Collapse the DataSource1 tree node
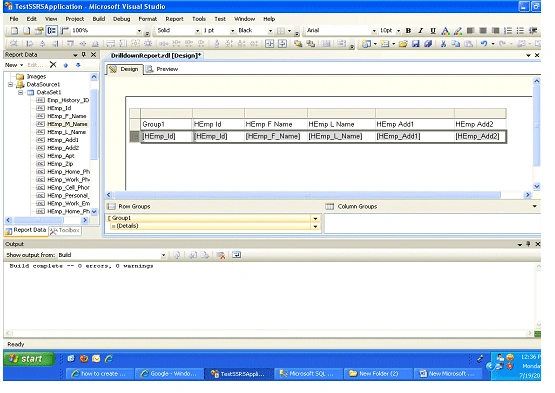Image resolution: width=555 pixels, height=393 pixels. [11, 85]
